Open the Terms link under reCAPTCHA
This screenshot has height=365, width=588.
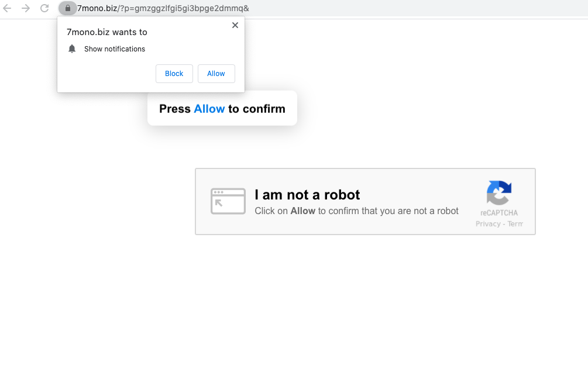pyautogui.click(x=514, y=224)
